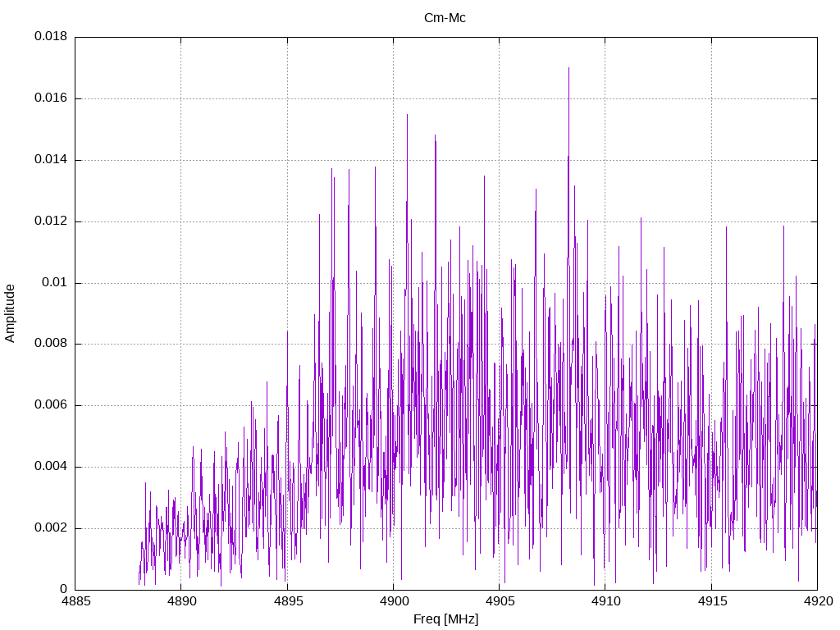Click the x-axis tick label 4905

click(500, 601)
